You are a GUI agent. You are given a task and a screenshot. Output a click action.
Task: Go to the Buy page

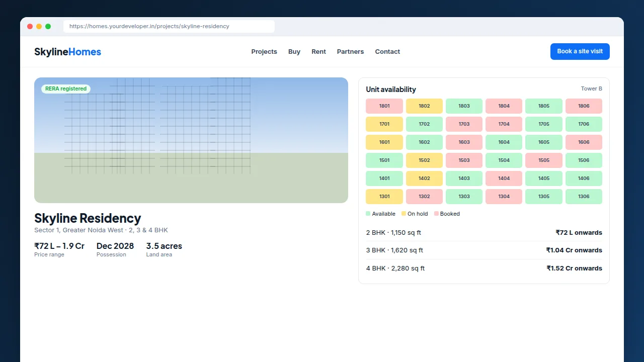point(294,52)
